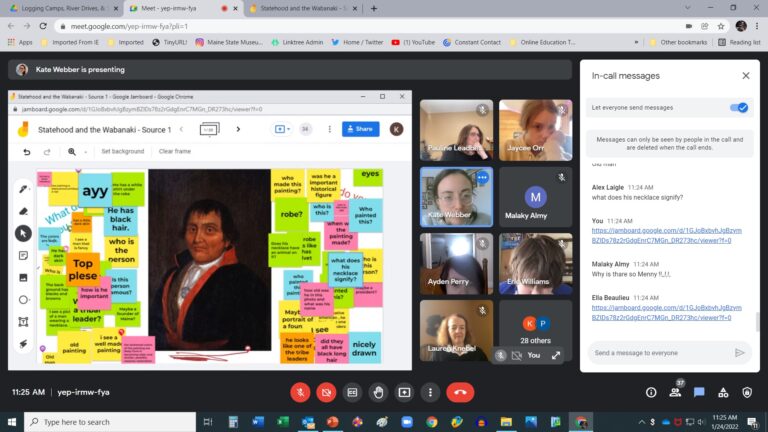The height and width of the screenshot is (432, 768).
Task: Reload the Meet page
Action: pos(43,26)
